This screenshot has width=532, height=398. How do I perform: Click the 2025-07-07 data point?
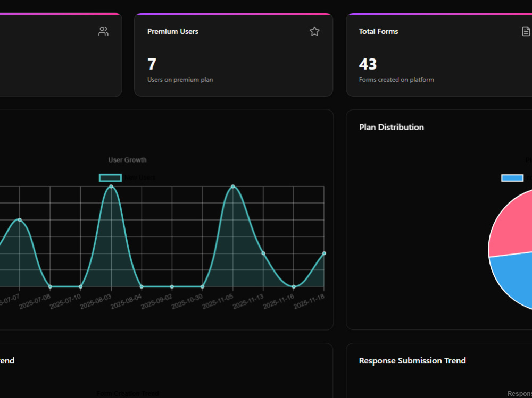click(x=20, y=219)
